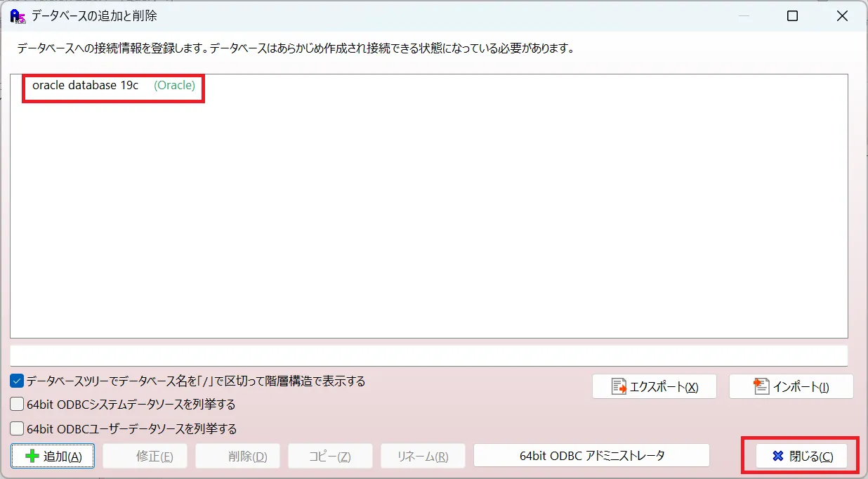Click the 削除(D) delete button
Image resolution: width=868 pixels, height=479 pixels.
point(237,456)
